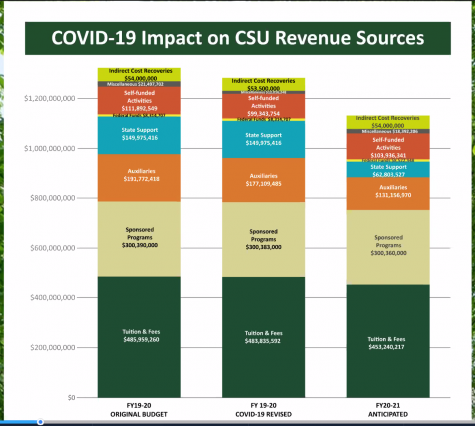Click the $0 y-axis label
This screenshot has height=426, width=475.
(71, 397)
